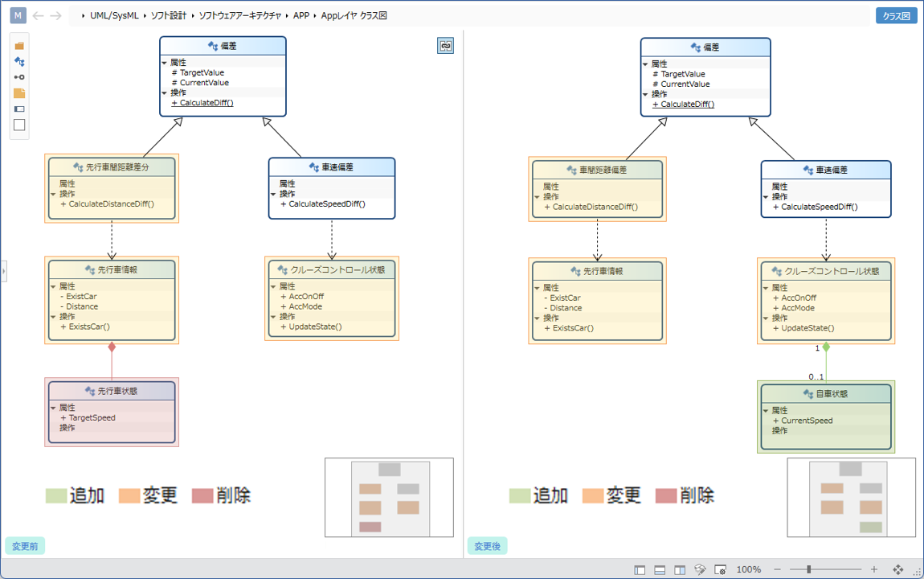Viewport: 924px width, 579px height.
Task: Select UpdateState() in 変更後 pane
Action: click(x=803, y=328)
